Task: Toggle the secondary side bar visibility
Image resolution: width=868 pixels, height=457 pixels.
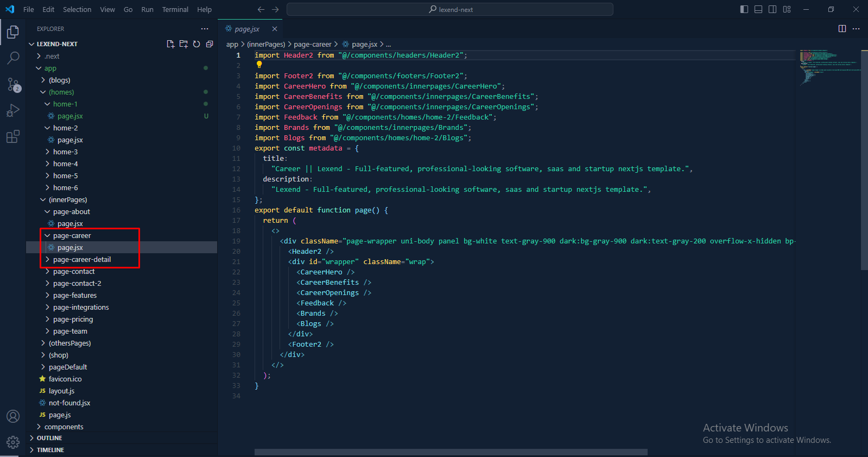Action: 772,9
